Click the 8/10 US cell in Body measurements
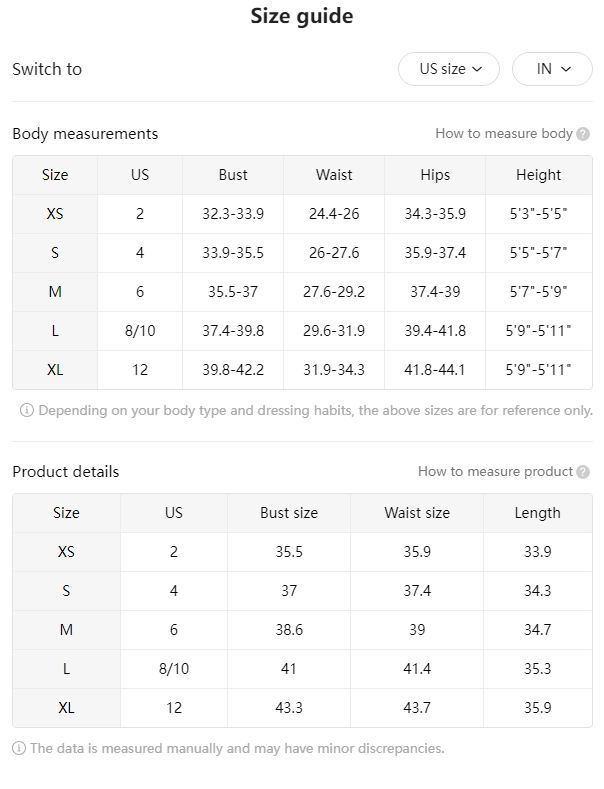 click(x=140, y=331)
